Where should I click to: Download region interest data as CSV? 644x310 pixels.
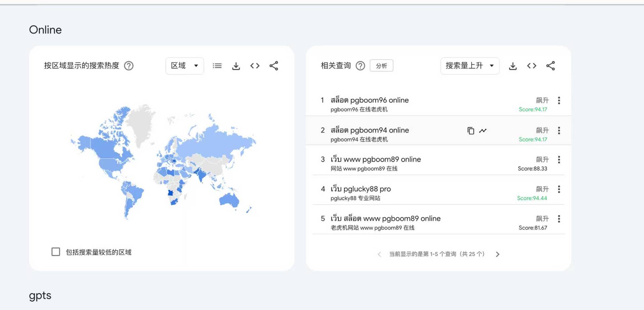click(x=236, y=66)
